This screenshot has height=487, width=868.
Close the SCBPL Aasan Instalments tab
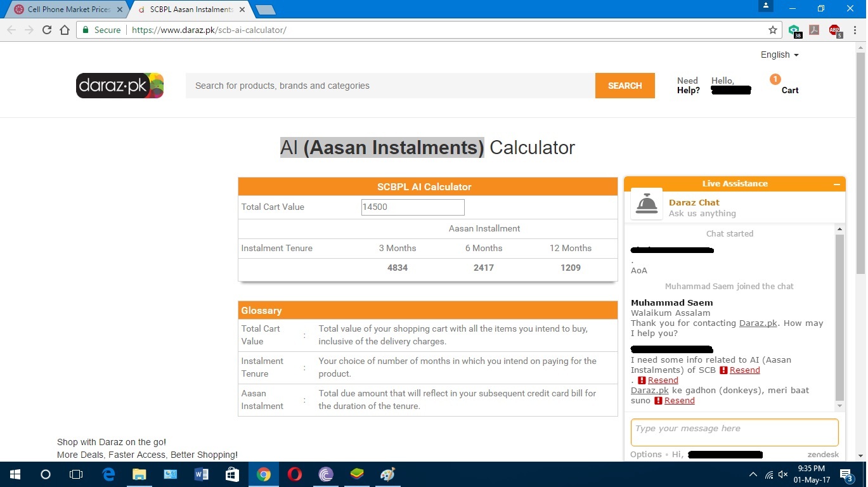pyautogui.click(x=242, y=10)
